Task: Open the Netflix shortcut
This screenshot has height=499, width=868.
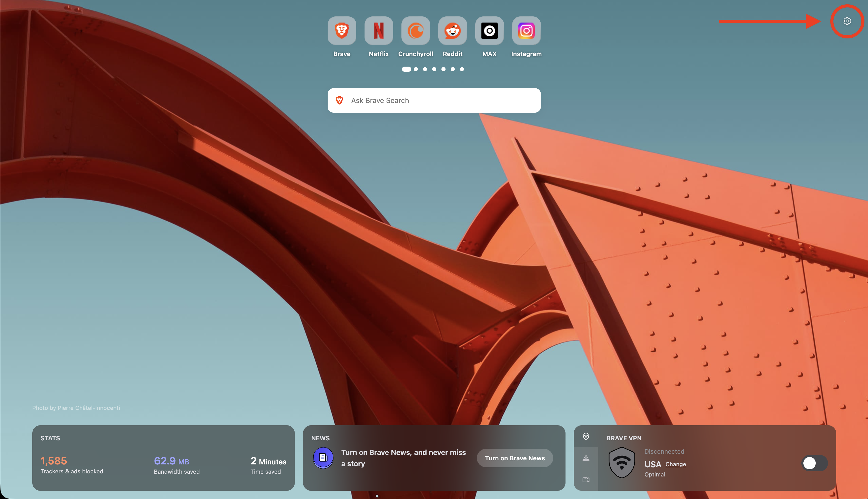Action: (x=379, y=30)
